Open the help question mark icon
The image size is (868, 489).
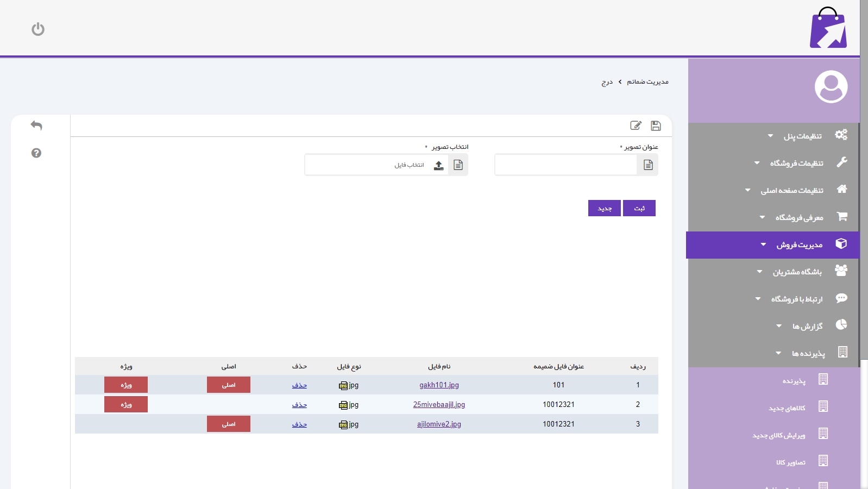point(36,153)
